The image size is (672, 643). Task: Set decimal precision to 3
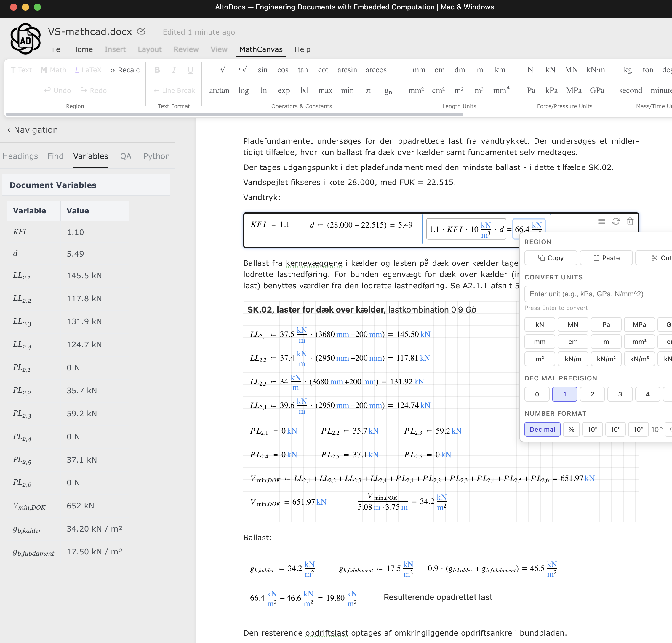pos(620,394)
